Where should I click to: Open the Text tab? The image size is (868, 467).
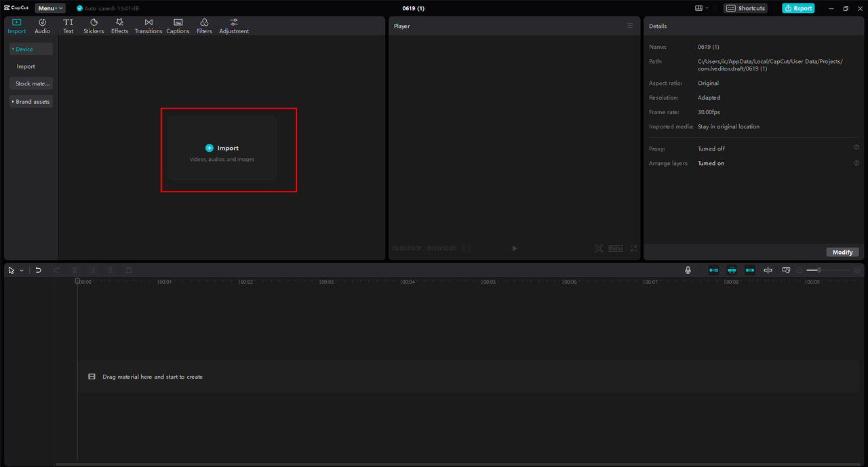click(x=68, y=26)
